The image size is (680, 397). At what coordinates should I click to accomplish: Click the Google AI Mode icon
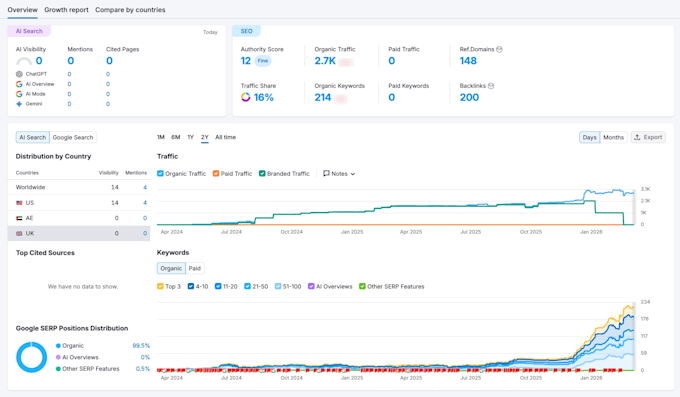click(19, 94)
